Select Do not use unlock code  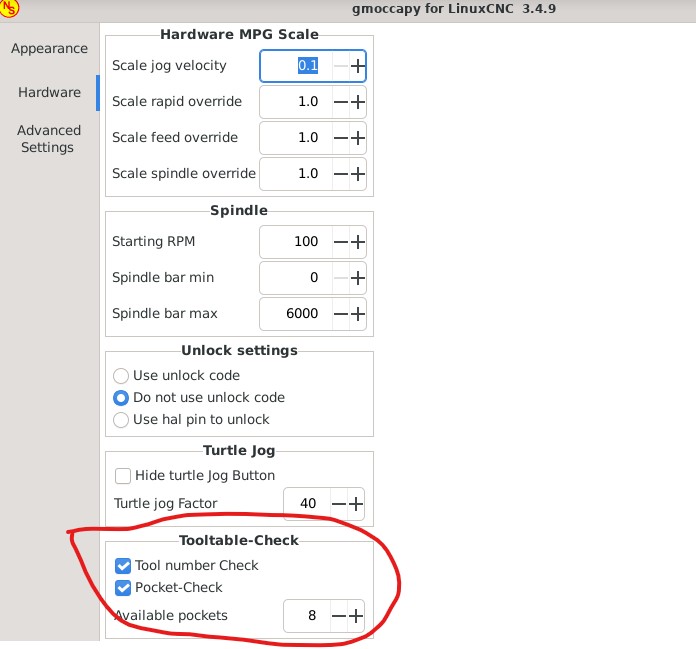click(121, 398)
